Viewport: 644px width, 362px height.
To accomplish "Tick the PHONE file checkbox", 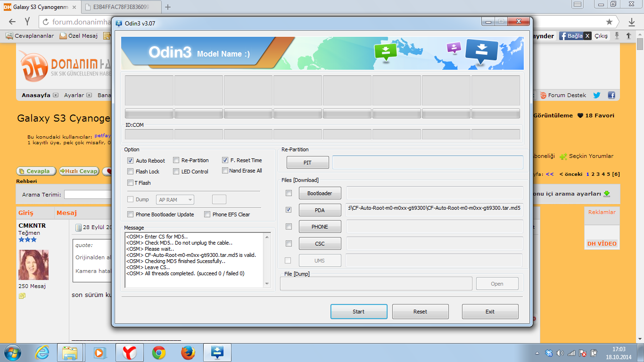I will coord(289,227).
